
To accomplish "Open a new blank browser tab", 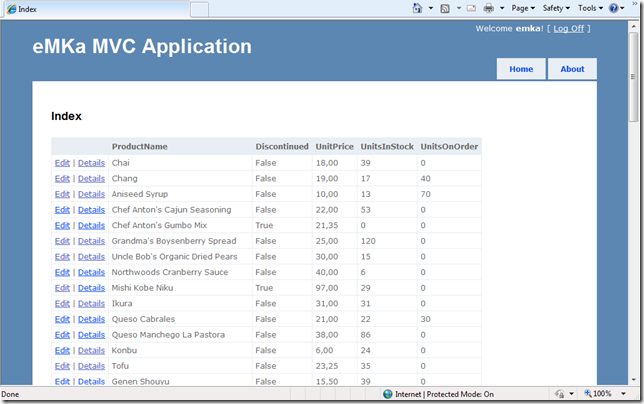I will coord(200,10).
